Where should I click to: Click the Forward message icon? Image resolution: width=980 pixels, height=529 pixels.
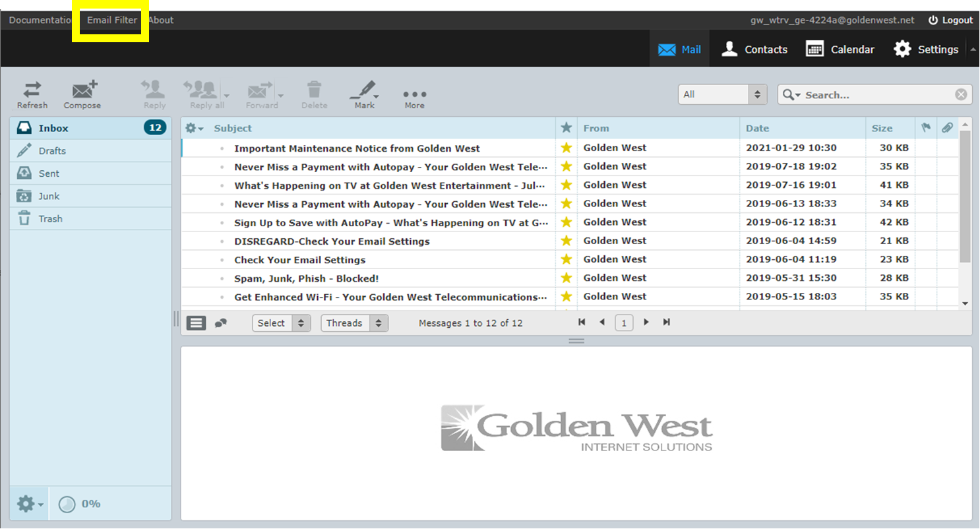point(260,94)
